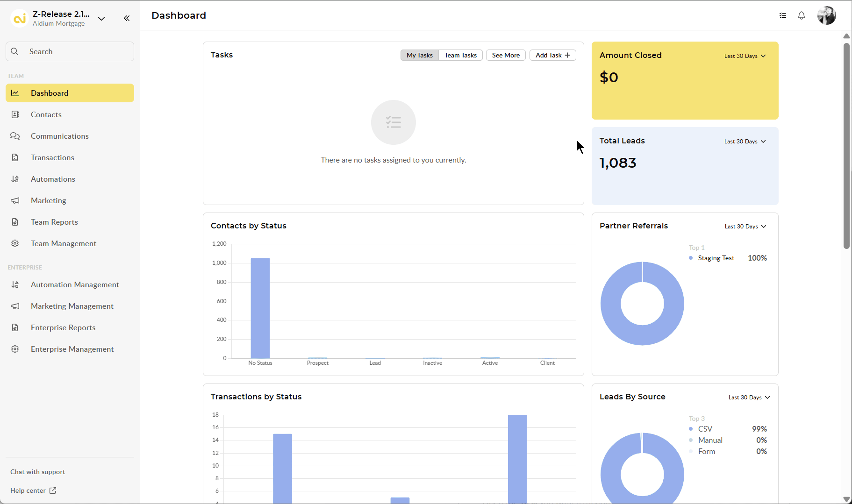Switch to My Tasks toggle

pos(419,55)
